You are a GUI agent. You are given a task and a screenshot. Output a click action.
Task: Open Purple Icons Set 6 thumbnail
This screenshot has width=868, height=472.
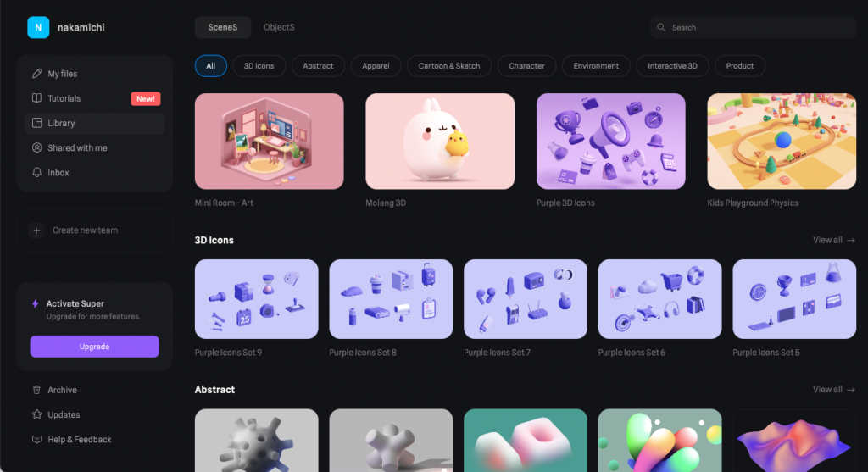pyautogui.click(x=659, y=299)
